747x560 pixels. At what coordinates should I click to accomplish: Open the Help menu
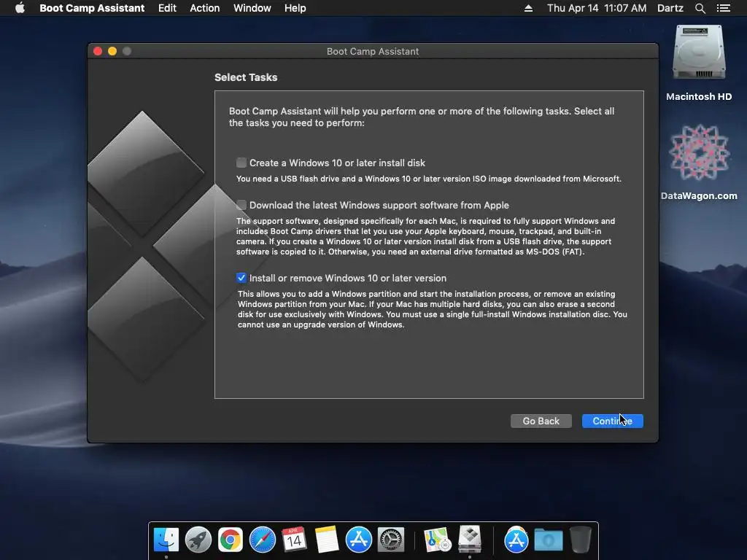click(x=295, y=8)
